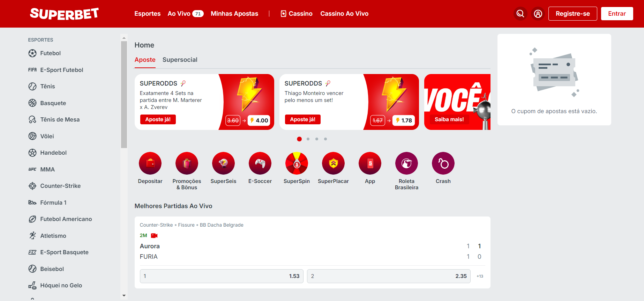Click the sidebar scroll up arrow

(x=124, y=38)
